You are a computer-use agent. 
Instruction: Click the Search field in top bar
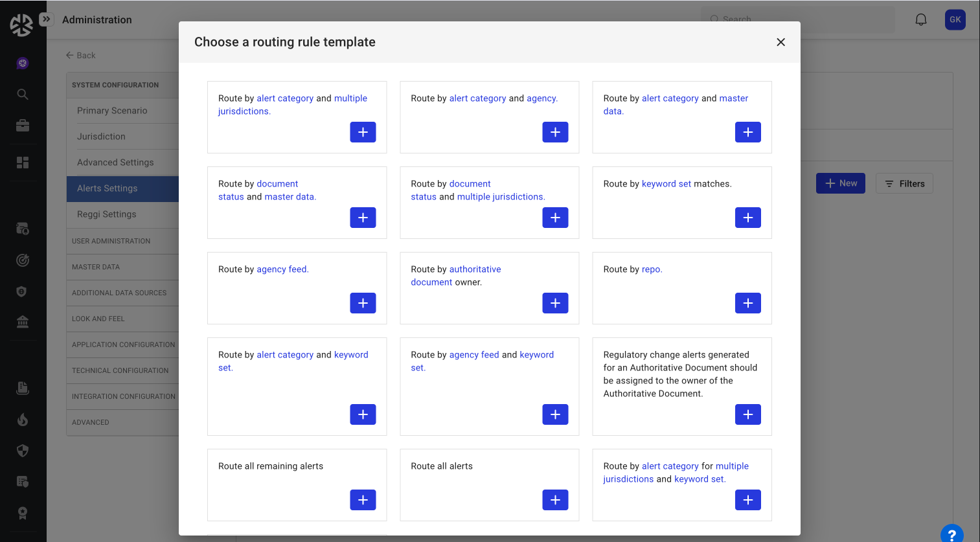[798, 19]
